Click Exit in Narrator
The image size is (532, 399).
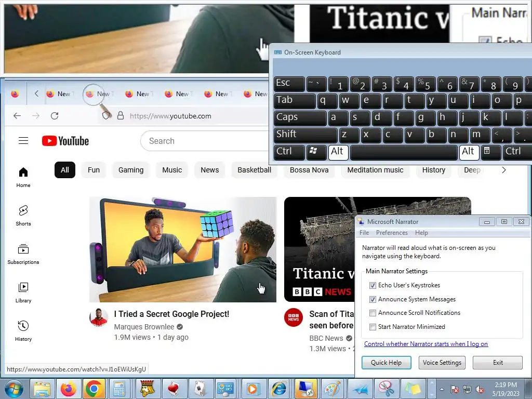[x=498, y=362]
